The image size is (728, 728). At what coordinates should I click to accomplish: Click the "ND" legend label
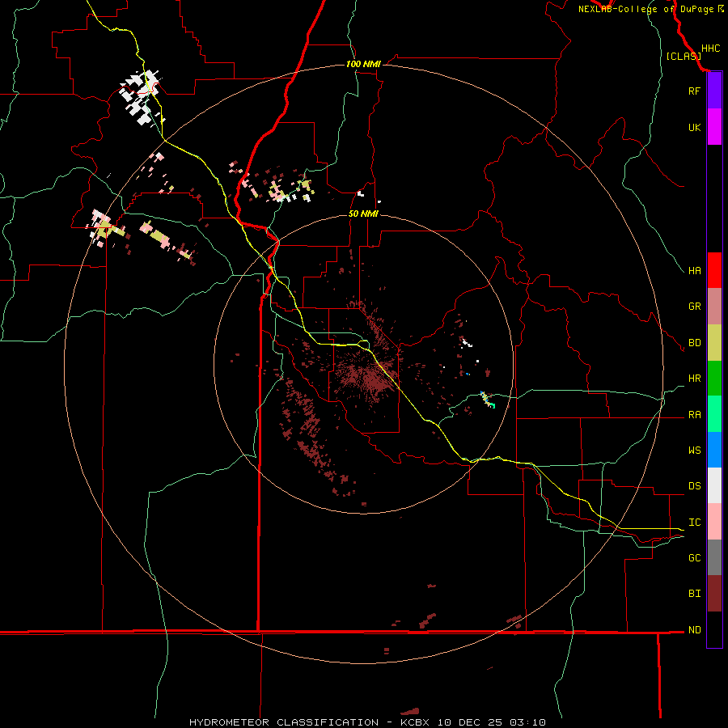point(694,630)
